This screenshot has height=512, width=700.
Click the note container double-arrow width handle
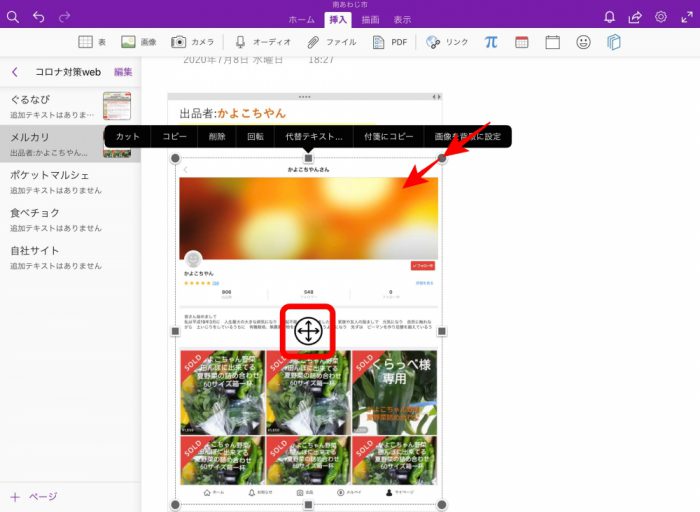(437, 97)
